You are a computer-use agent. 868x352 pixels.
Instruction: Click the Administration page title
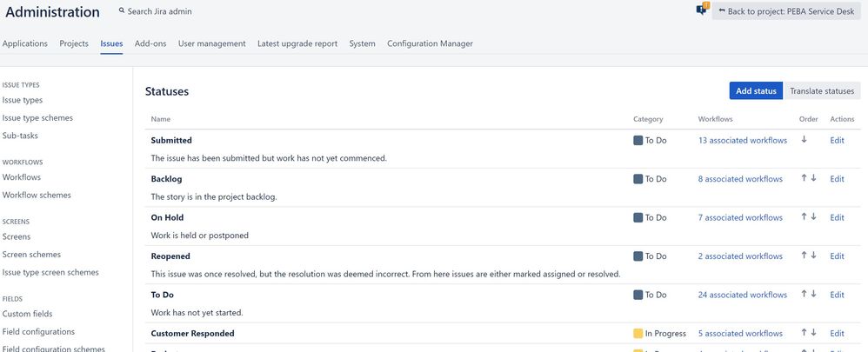point(52,11)
